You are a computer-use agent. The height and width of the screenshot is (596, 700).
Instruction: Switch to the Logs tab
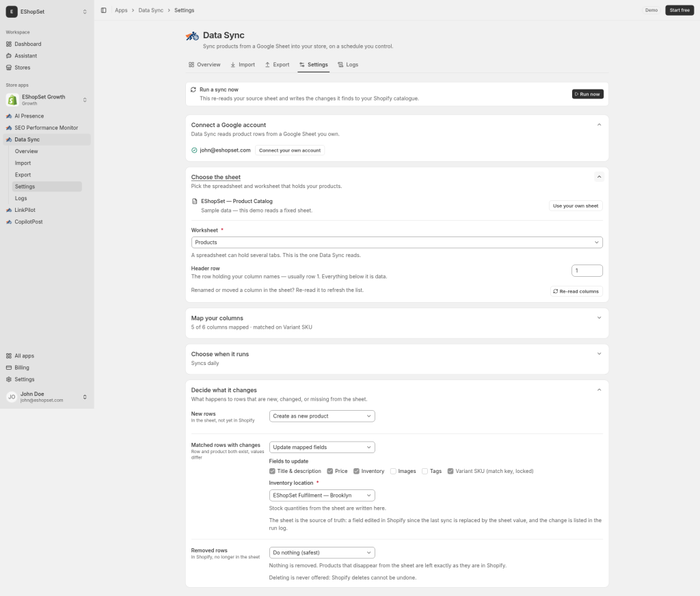pos(348,65)
